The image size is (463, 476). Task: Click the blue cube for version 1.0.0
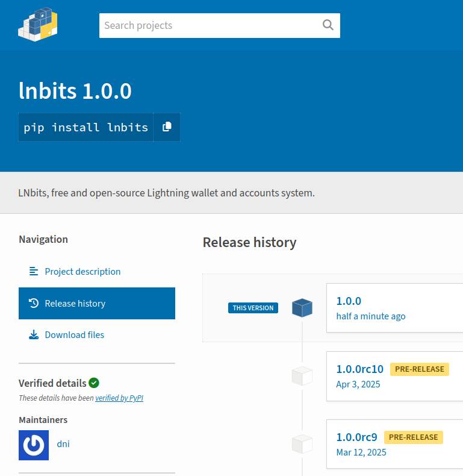coord(302,308)
